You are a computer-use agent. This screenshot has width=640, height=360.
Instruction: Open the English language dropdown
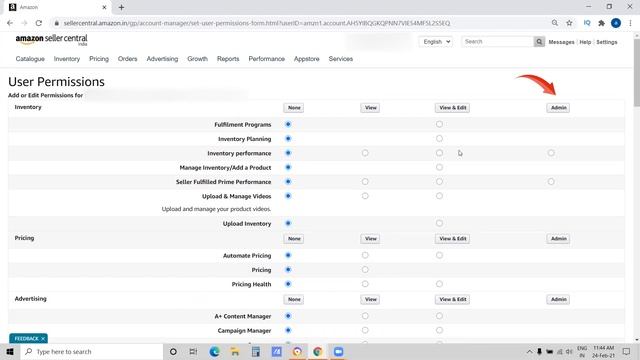(x=436, y=42)
